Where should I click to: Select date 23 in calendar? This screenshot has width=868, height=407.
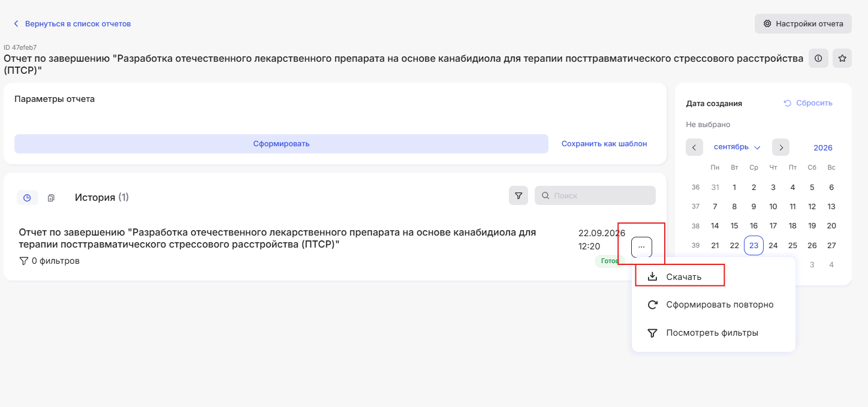click(x=754, y=245)
